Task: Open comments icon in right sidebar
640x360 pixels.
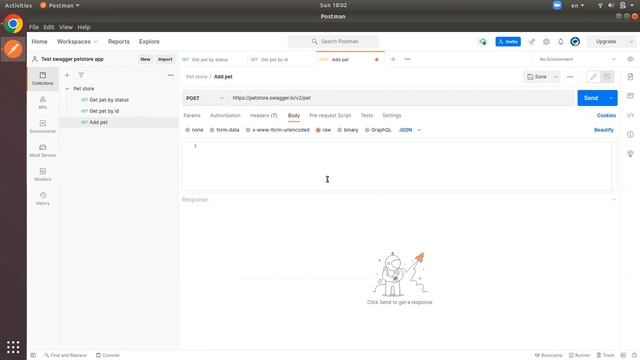Action: point(630,96)
